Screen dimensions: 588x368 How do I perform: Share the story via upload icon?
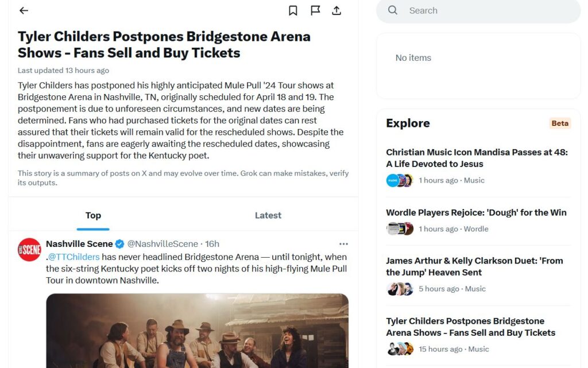pos(337,10)
